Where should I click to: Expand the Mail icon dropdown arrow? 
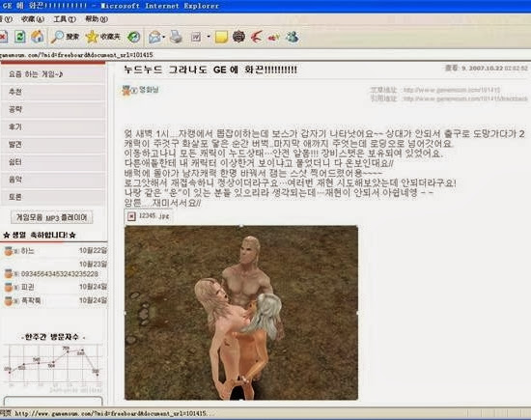pyautogui.click(x=164, y=37)
